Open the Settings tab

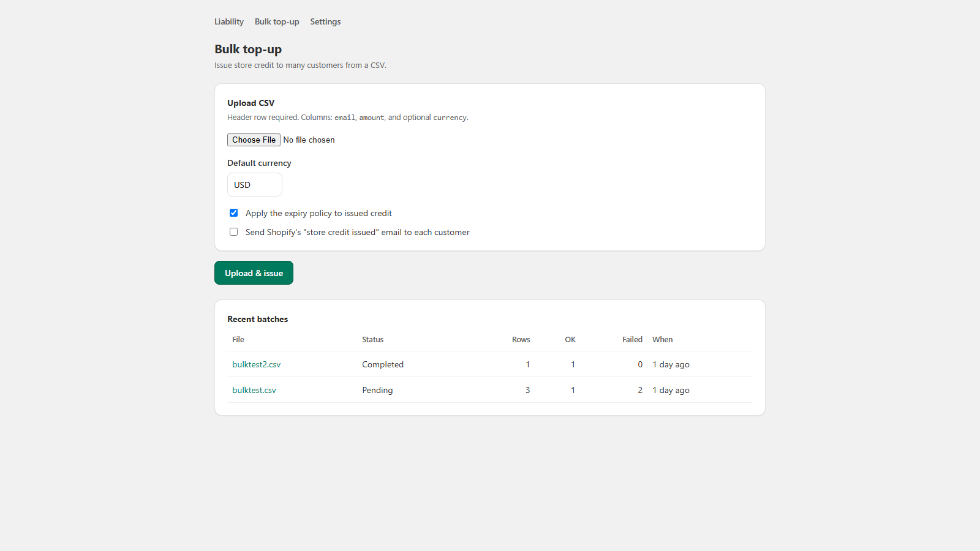(x=325, y=21)
